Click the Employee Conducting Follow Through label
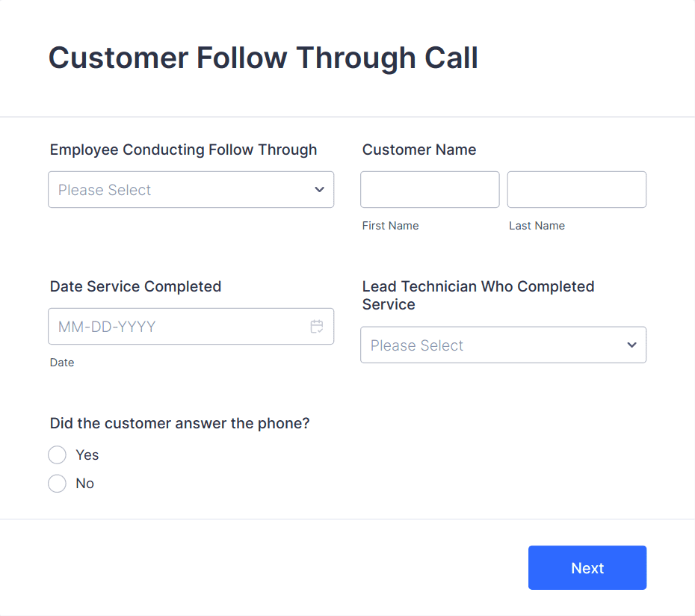The image size is (695, 616). point(183,150)
